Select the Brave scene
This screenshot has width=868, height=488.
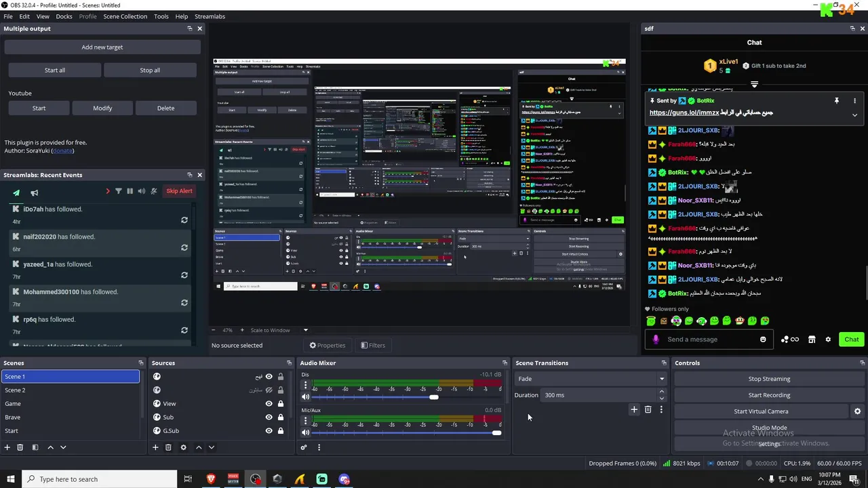click(71, 418)
